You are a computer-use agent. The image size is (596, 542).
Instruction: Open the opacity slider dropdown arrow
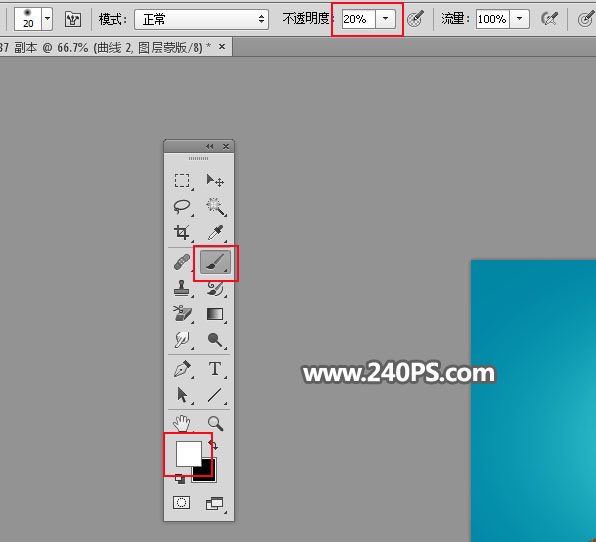(385, 19)
